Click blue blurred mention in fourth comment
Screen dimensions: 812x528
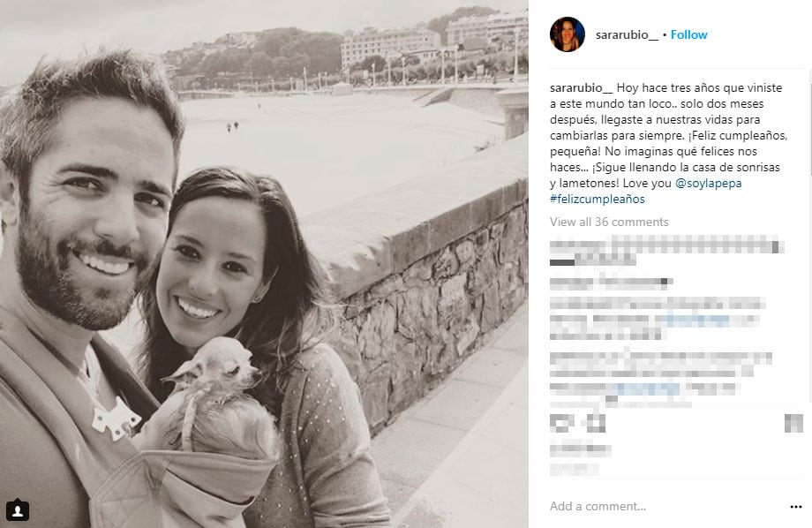(x=646, y=388)
